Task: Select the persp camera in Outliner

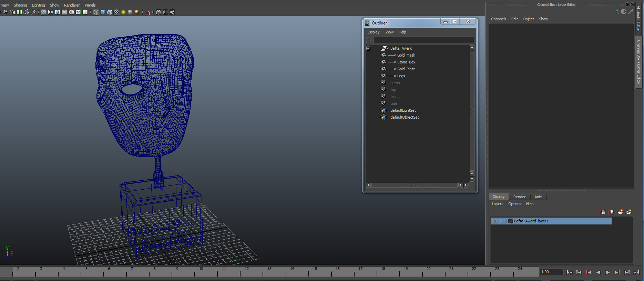Action: [395, 83]
